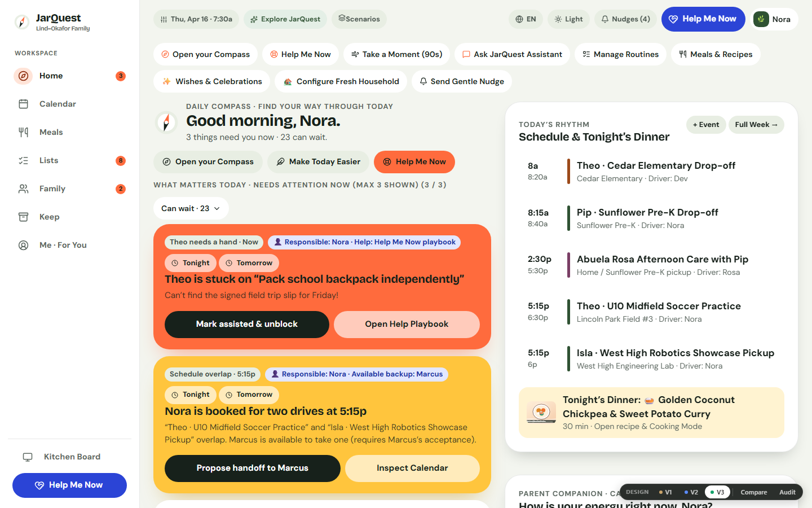Go to Calendar in the sidebar
Image resolution: width=812 pixels, height=508 pixels.
pos(69,104)
